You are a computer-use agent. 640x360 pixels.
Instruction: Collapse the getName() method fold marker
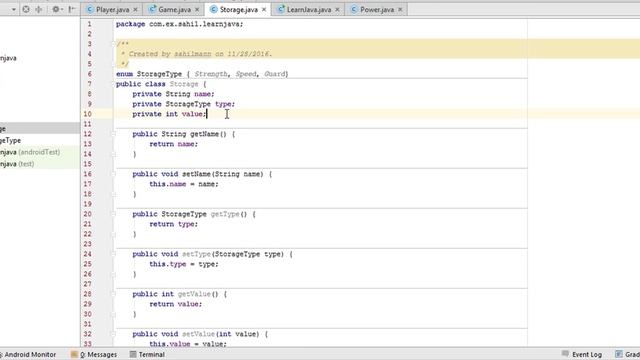point(114,134)
